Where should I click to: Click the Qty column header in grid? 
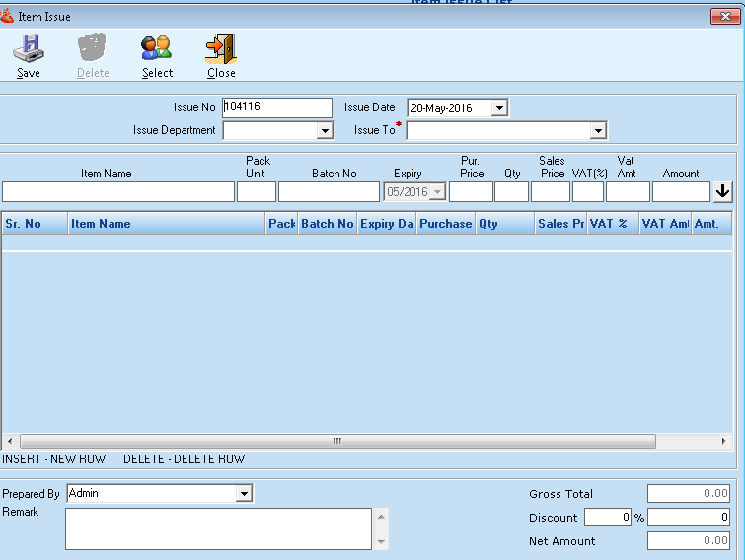tap(503, 224)
